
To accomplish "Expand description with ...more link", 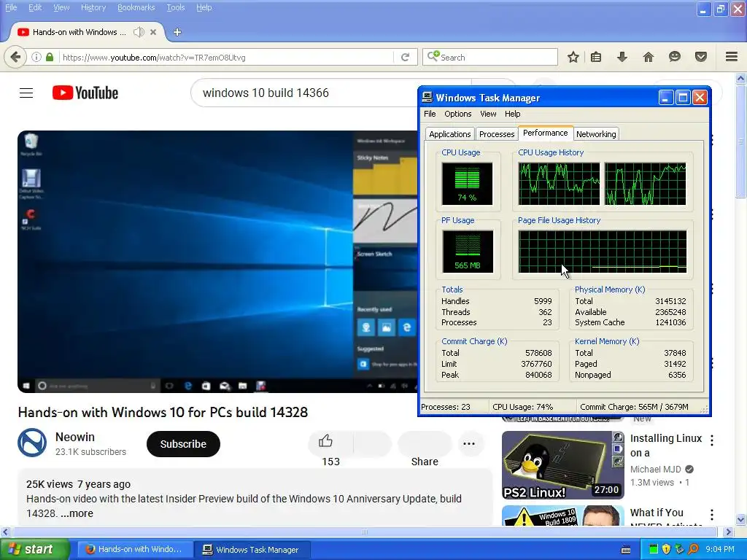I will click(x=77, y=513).
